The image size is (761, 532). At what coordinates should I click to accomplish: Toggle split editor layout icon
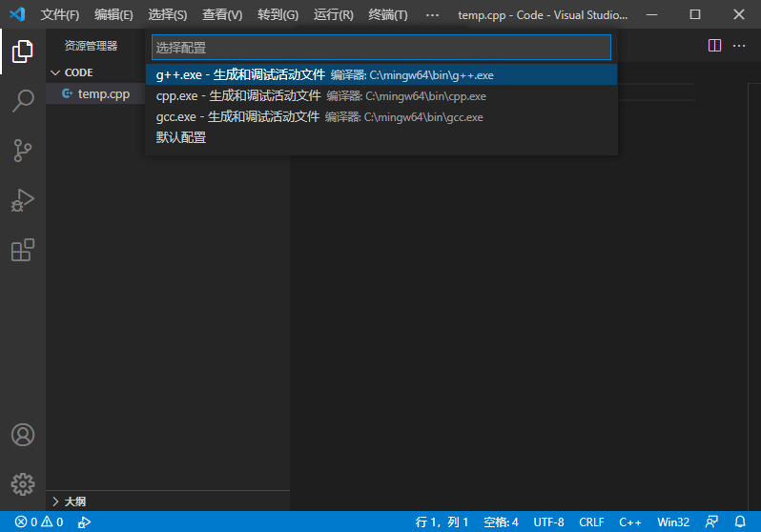click(714, 46)
